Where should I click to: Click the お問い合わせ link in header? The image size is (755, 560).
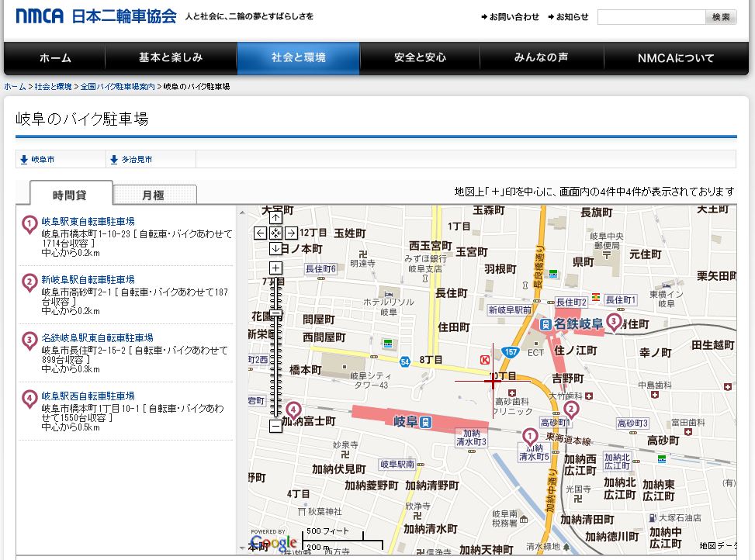tap(510, 17)
